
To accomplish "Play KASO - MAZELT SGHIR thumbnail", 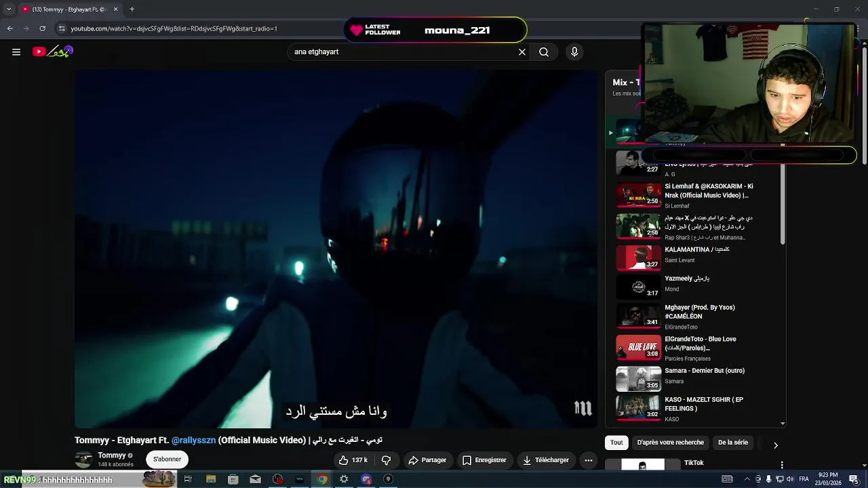I will click(638, 407).
